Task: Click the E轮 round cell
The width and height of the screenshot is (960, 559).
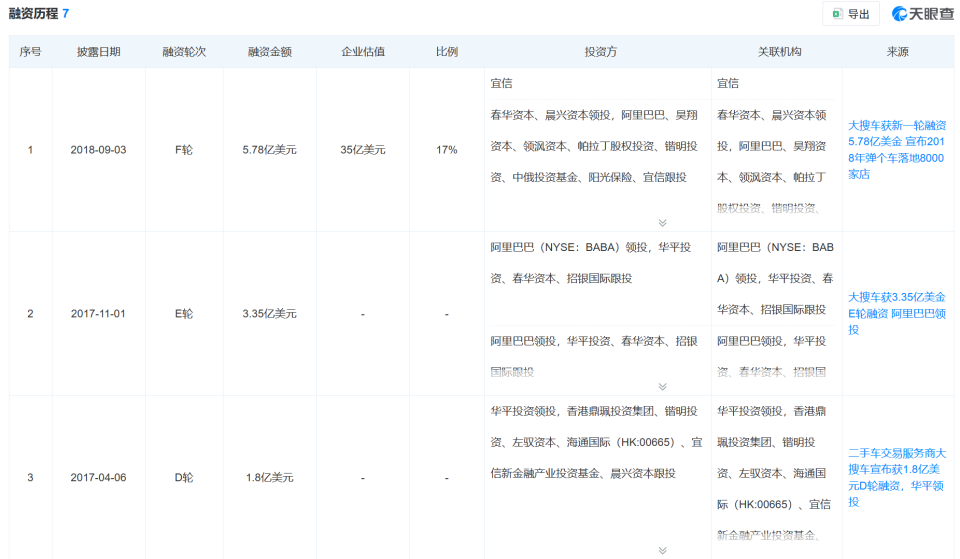Action: (184, 313)
